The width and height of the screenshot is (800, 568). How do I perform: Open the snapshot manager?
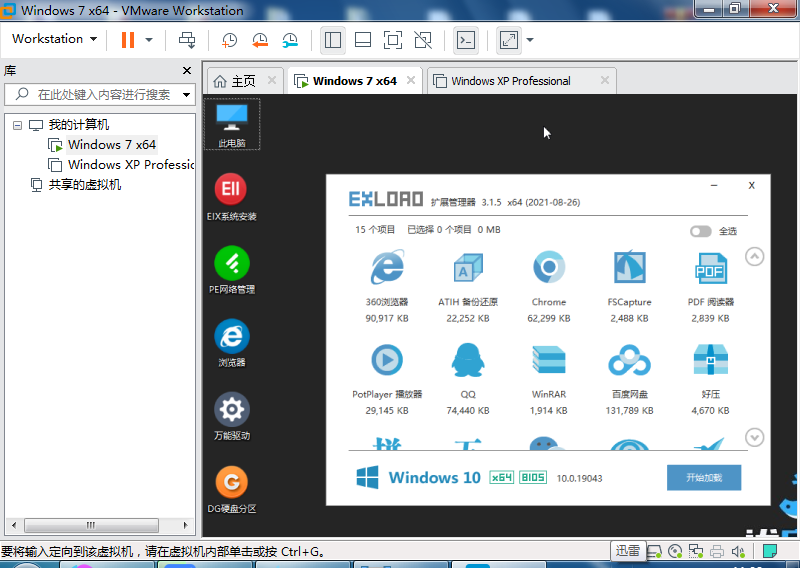tap(290, 40)
